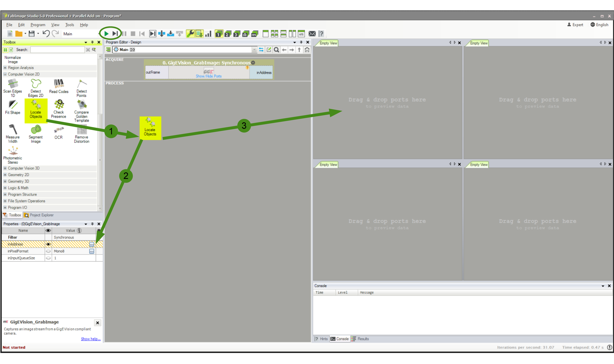Toggle visibility eye for inAddress property

click(48, 244)
